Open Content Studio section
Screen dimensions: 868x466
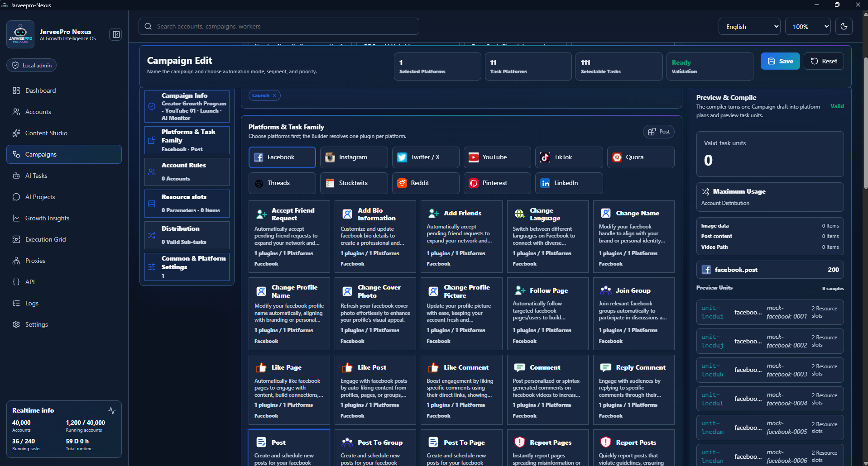[x=64, y=133]
